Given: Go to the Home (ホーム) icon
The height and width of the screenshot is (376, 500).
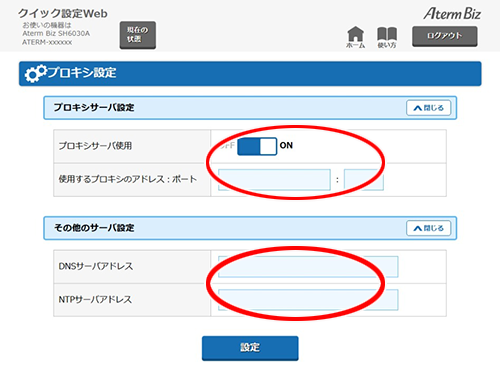Looking at the screenshot, I should pos(355,37).
